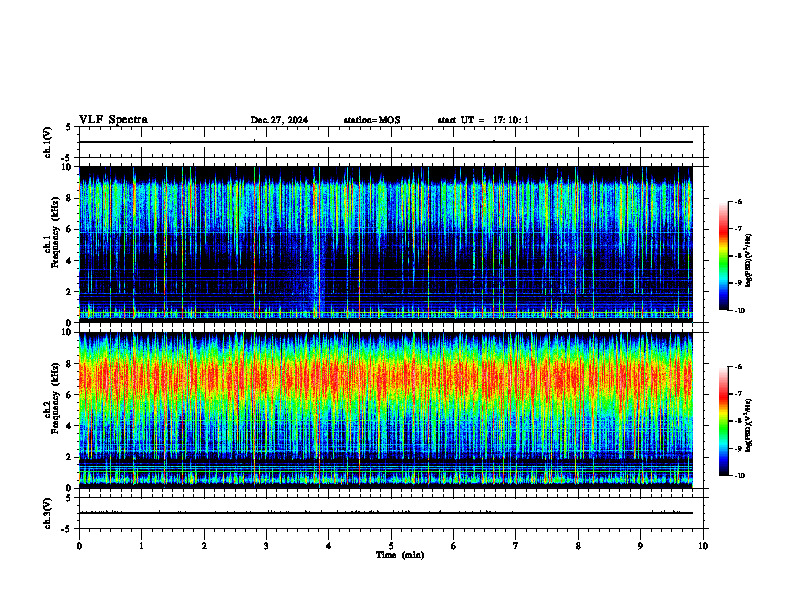Click the "-7" label on ch.1 colorbar
The height and width of the screenshot is (612, 792).
point(738,229)
